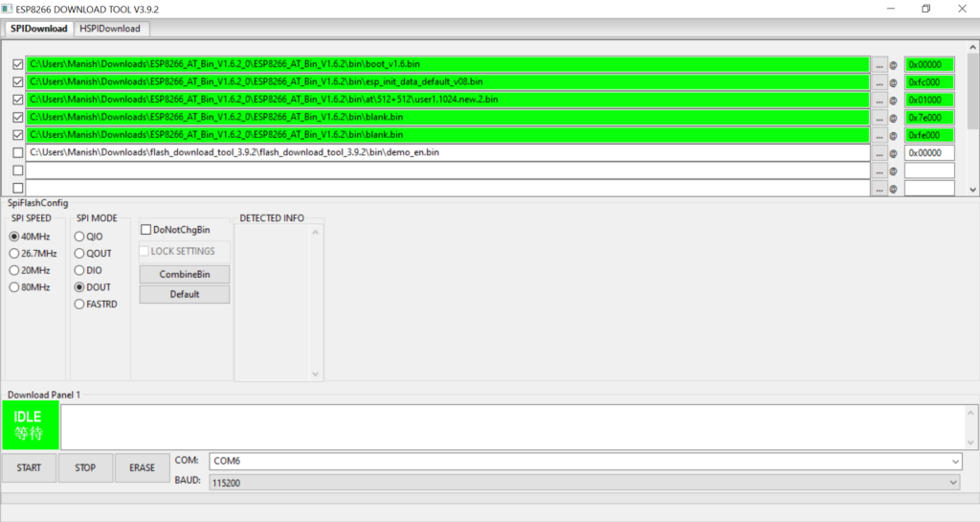The image size is (980, 522).
Task: Toggle the DoNotChgBin checkbox
Action: click(145, 230)
